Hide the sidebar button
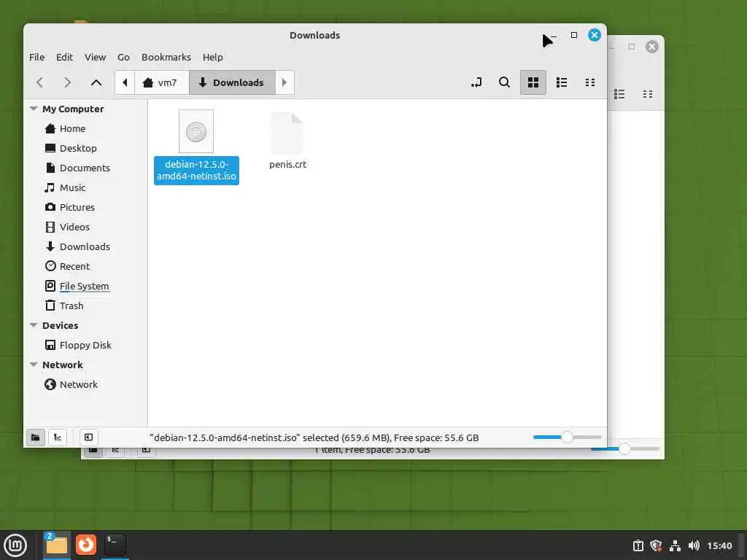747x560 pixels. click(88, 437)
